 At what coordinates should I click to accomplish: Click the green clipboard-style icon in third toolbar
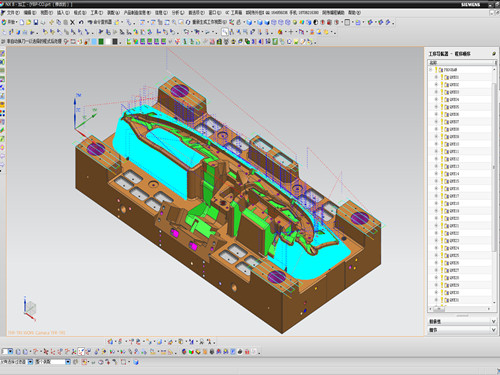pyautogui.click(x=275, y=42)
